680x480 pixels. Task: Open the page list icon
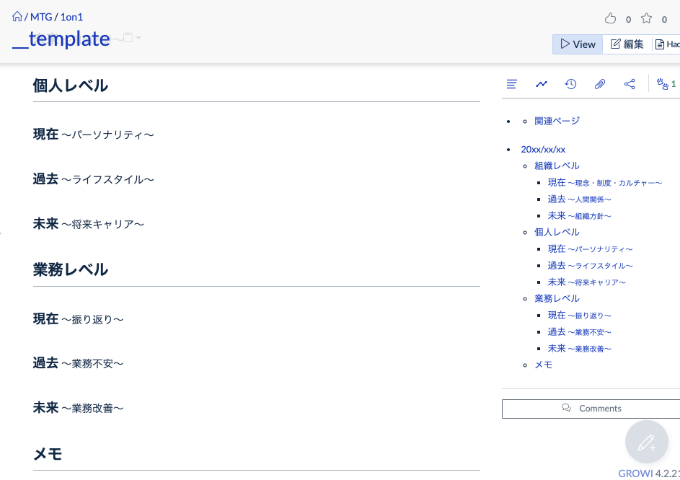[x=512, y=84]
